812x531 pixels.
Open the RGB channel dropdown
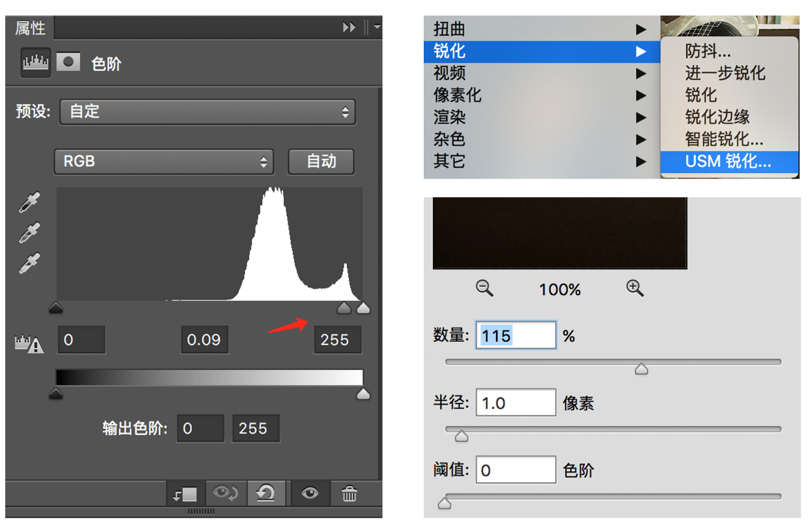164,161
